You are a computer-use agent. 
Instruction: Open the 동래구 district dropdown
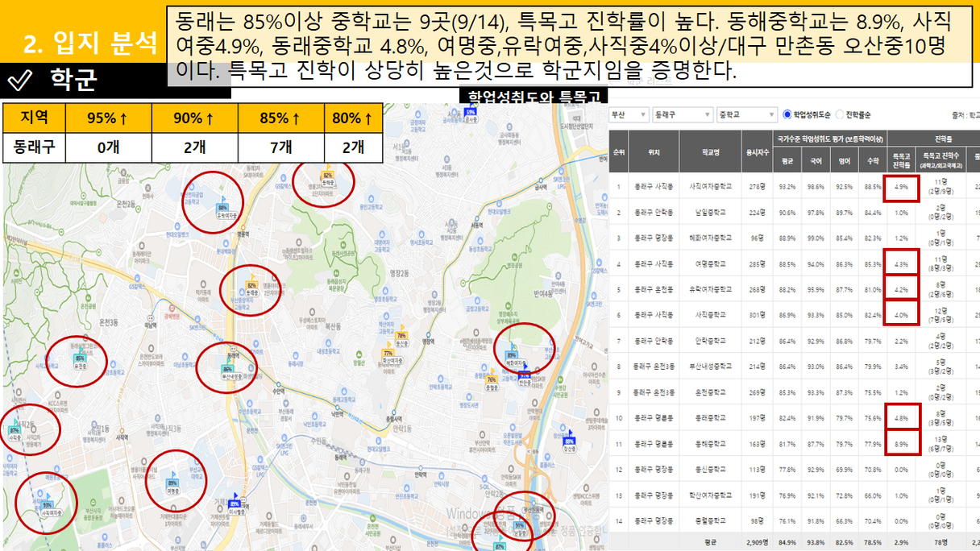click(683, 114)
